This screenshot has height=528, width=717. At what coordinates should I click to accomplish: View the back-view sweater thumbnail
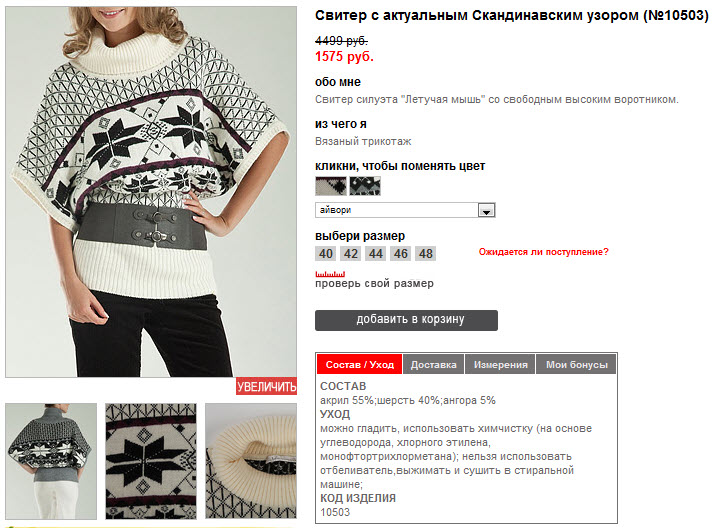(x=51, y=461)
